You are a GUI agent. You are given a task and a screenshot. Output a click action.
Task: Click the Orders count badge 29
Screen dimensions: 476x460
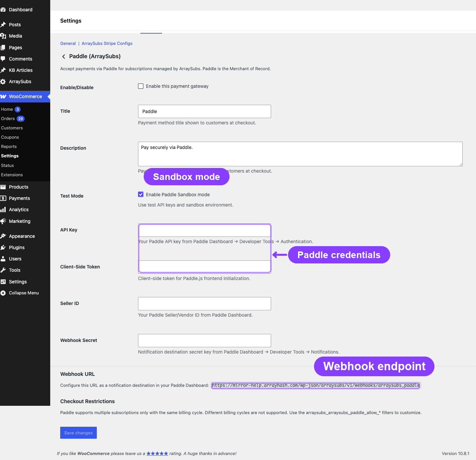pyautogui.click(x=21, y=119)
